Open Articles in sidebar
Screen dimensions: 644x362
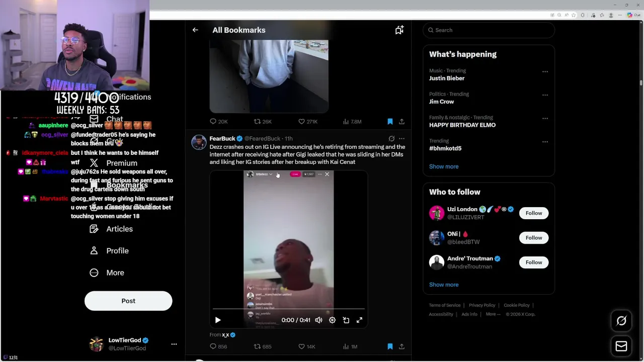pyautogui.click(x=112, y=229)
